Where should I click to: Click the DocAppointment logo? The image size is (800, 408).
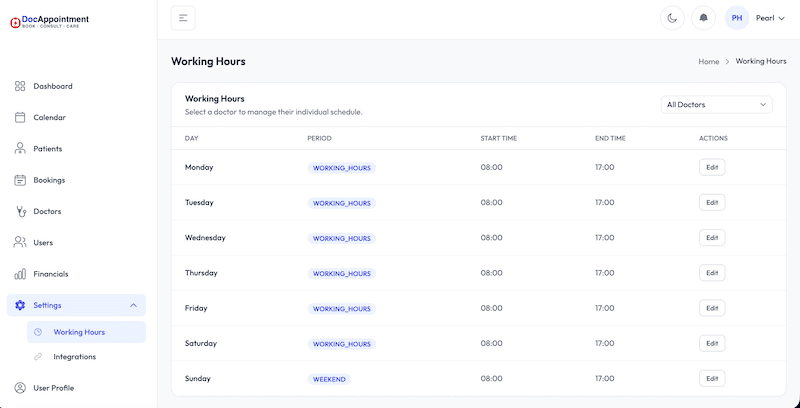tap(49, 21)
